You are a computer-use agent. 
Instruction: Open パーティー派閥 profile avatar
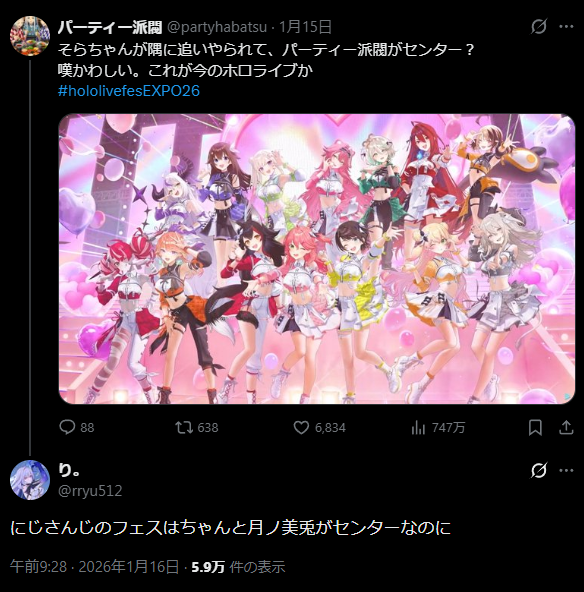point(30,36)
